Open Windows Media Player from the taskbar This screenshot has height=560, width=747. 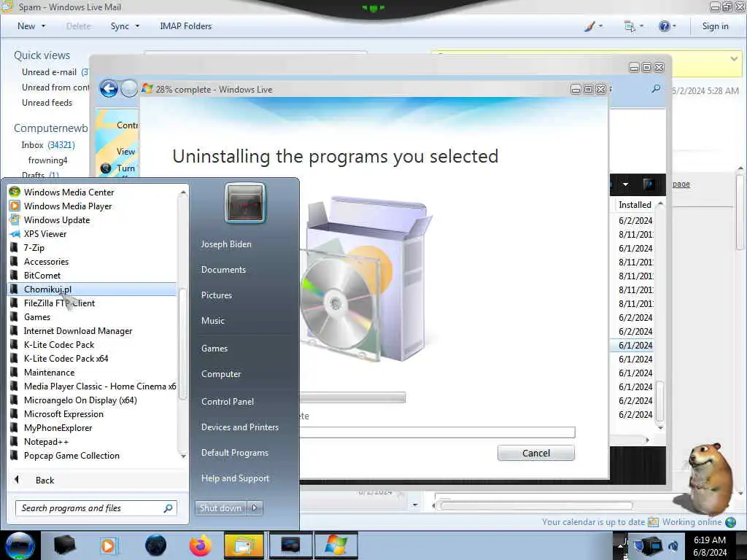(x=108, y=545)
